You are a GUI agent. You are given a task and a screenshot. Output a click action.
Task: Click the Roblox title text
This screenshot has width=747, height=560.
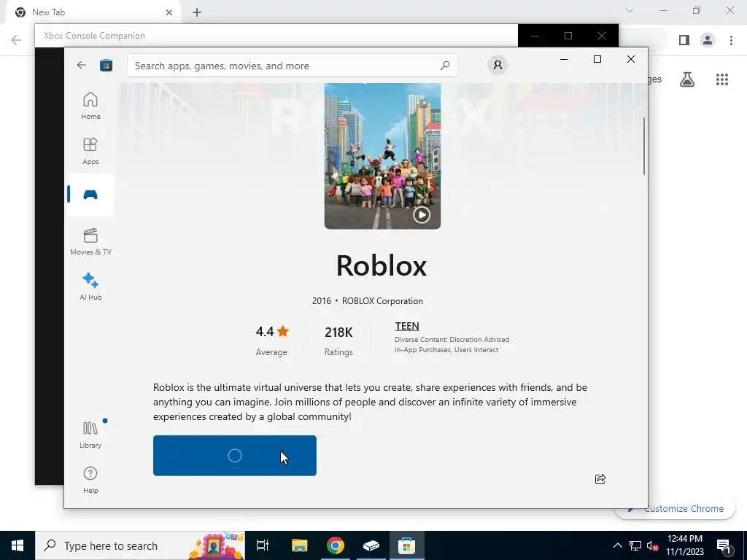[x=381, y=265]
